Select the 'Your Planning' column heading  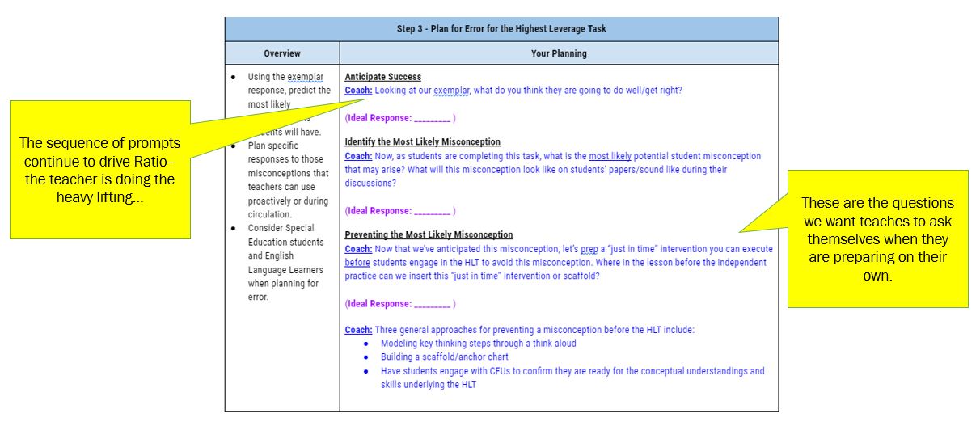pyautogui.click(x=560, y=53)
